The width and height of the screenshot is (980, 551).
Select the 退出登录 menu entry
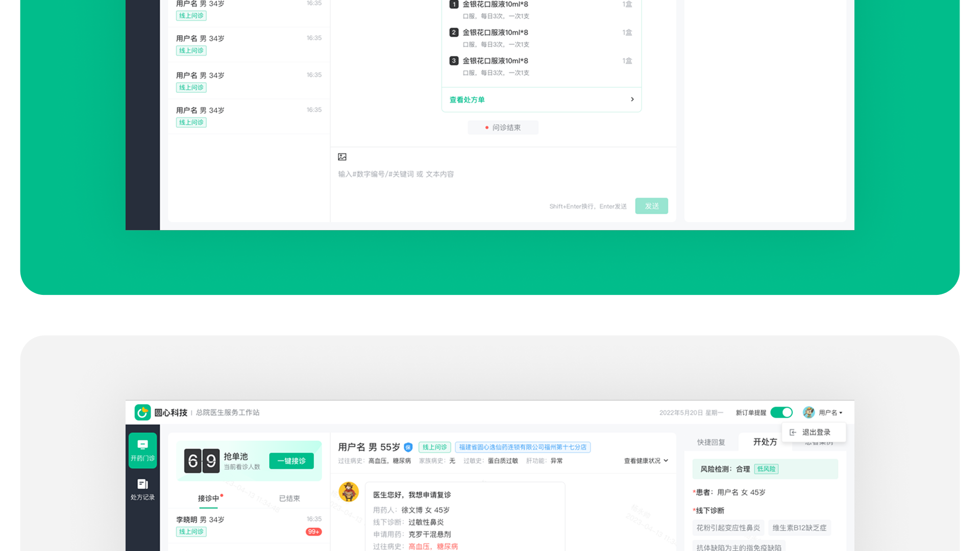point(816,432)
